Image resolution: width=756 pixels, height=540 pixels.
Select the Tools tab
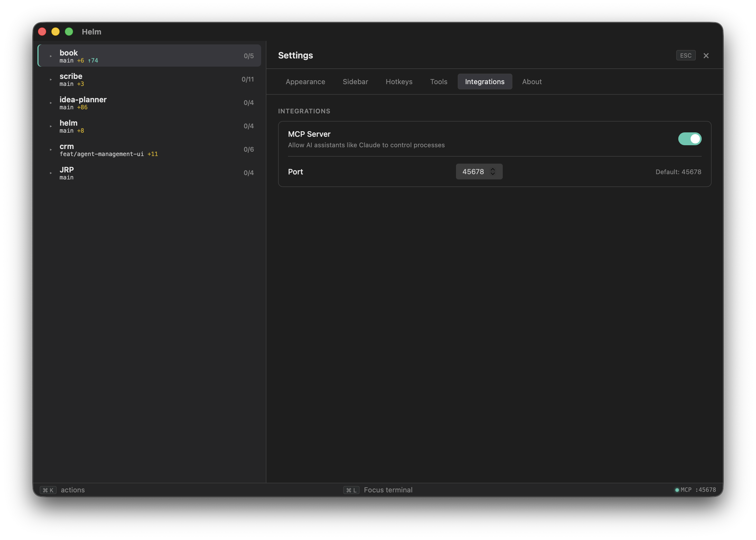[438, 82]
